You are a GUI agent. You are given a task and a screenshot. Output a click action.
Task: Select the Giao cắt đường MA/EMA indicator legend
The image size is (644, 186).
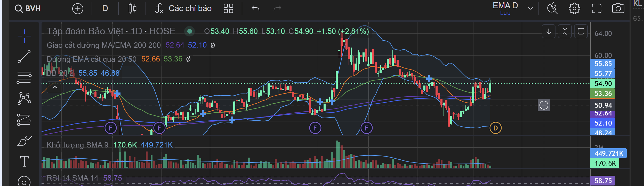(104, 45)
